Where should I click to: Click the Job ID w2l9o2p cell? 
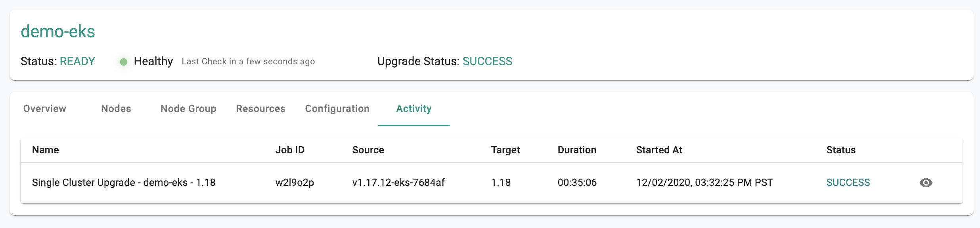pos(295,182)
